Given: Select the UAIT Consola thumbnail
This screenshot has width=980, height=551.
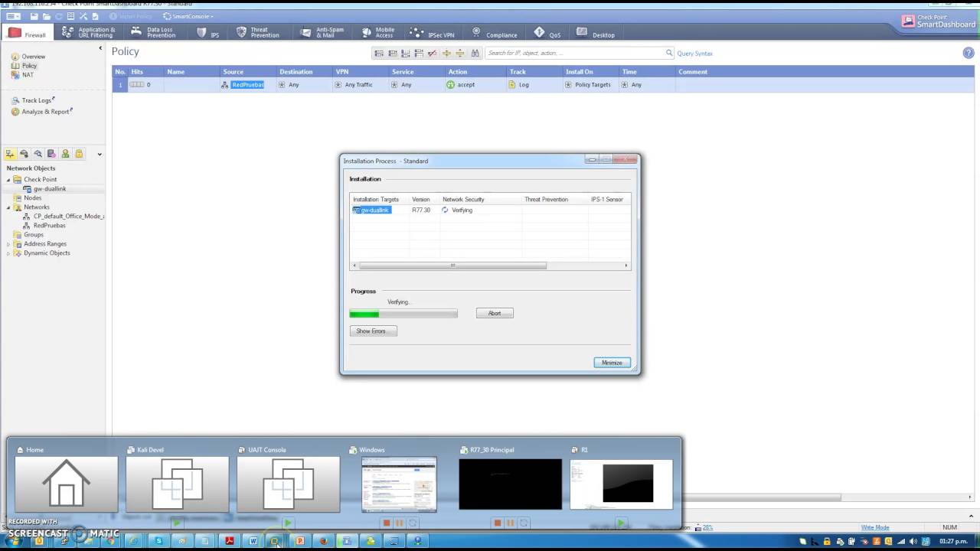Looking at the screenshot, I should tap(288, 483).
